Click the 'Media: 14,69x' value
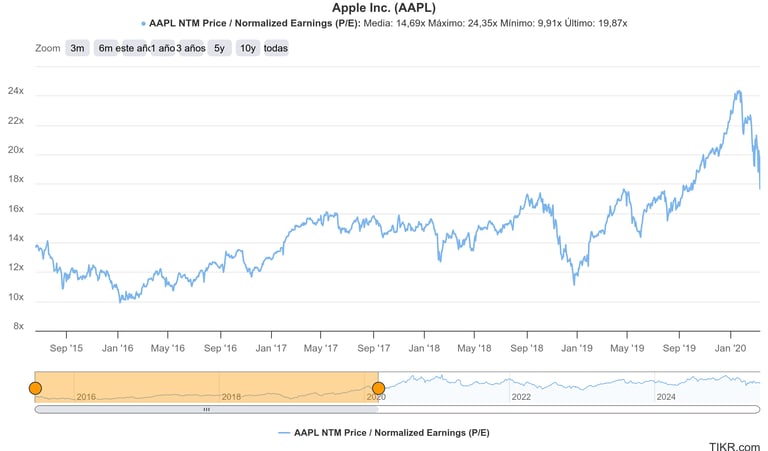The height and width of the screenshot is (451, 768). [x=394, y=23]
